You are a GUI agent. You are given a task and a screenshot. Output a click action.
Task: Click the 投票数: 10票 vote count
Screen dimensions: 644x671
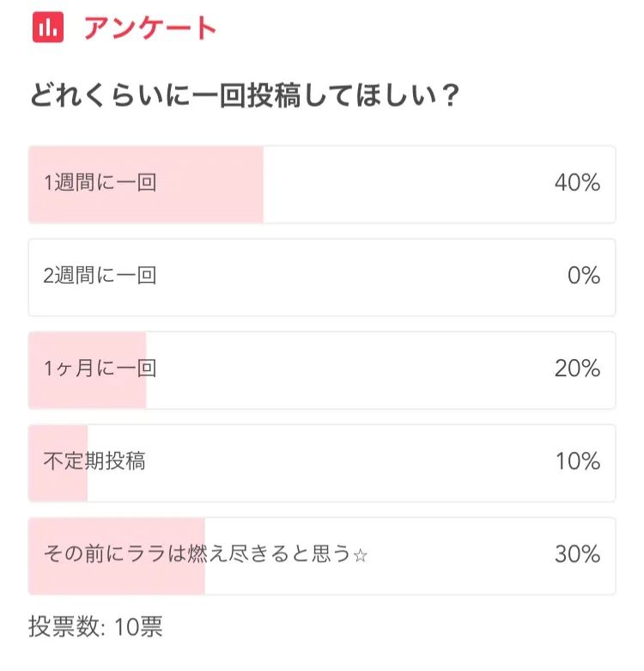(x=95, y=626)
